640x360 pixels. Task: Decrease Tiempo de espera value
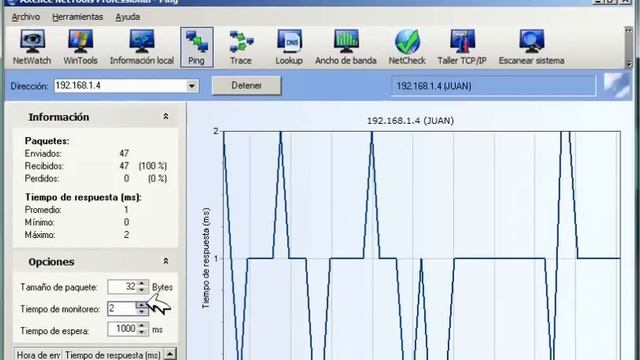(x=142, y=332)
